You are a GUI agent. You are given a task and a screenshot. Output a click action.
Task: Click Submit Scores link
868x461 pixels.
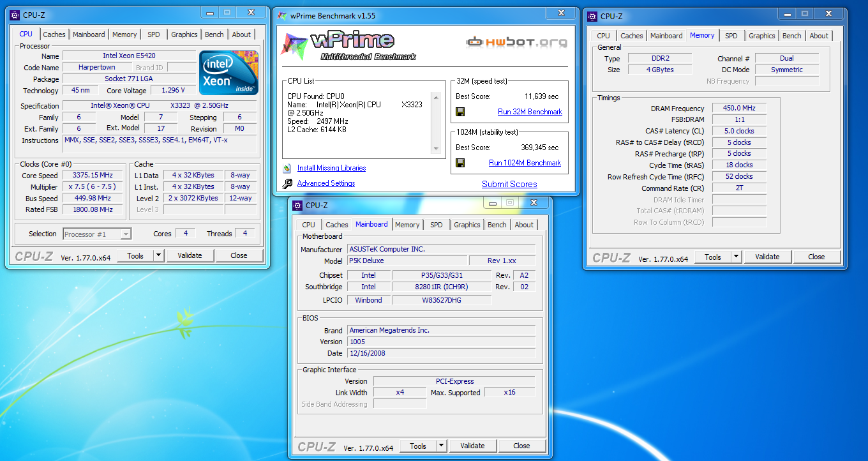click(509, 184)
